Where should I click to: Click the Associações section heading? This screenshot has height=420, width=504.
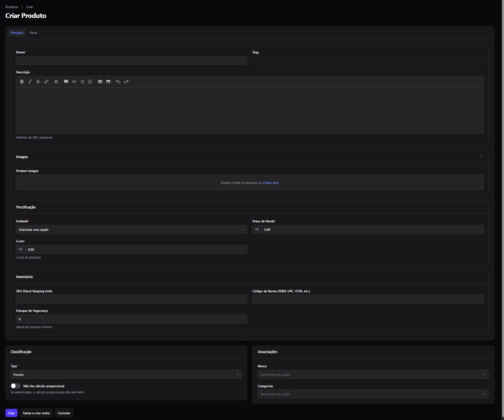coord(268,352)
